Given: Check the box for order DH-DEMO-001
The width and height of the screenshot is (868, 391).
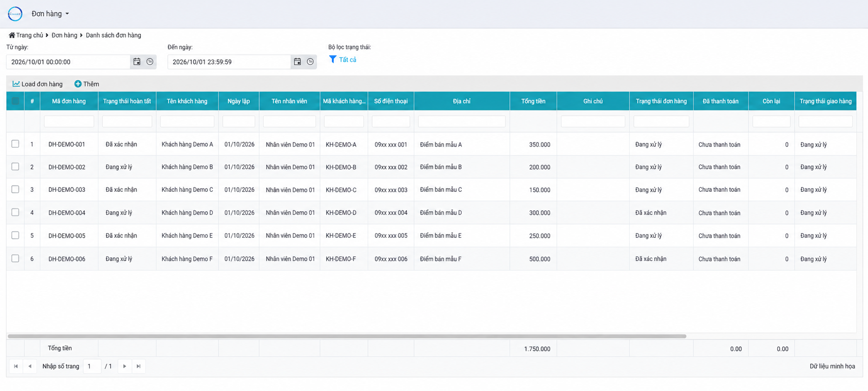Looking at the screenshot, I should [x=15, y=144].
